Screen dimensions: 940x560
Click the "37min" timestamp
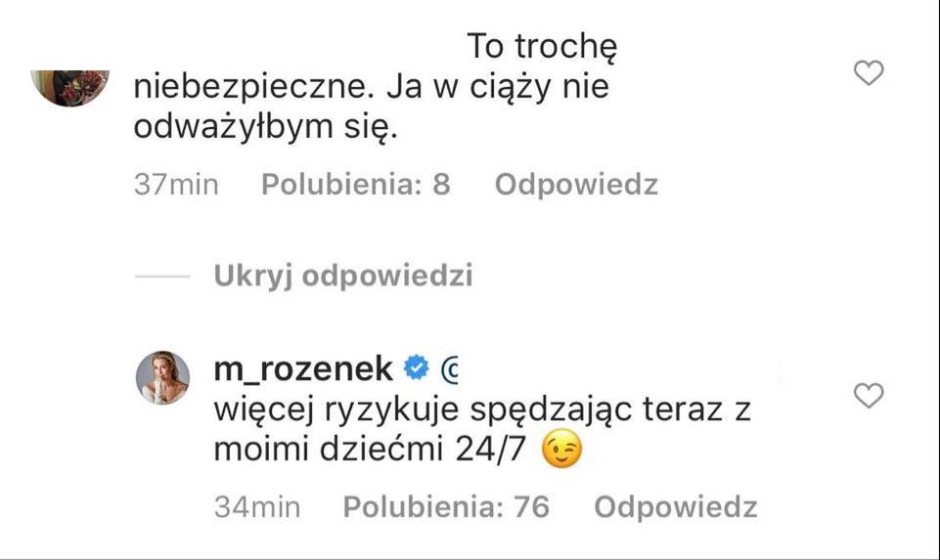click(176, 185)
